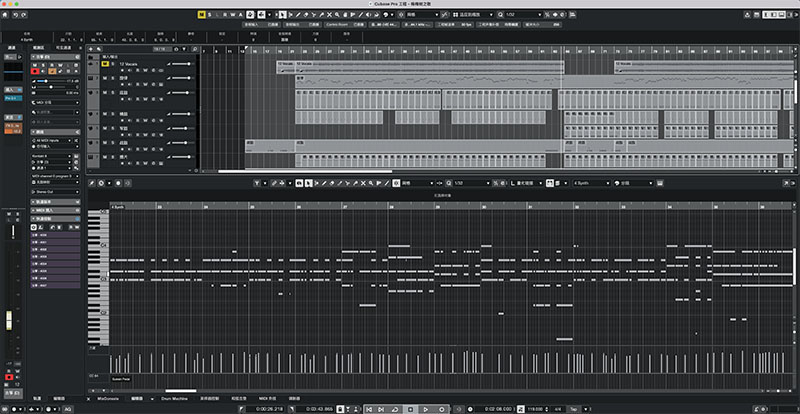
Task: Click the project window horizontal scrollbar
Action: pos(305,172)
